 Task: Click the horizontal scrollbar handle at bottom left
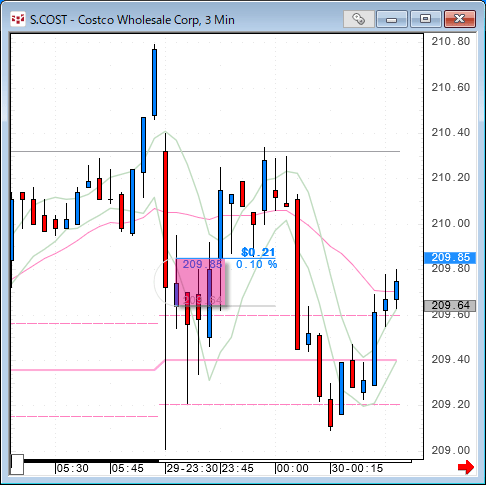click(x=17, y=464)
